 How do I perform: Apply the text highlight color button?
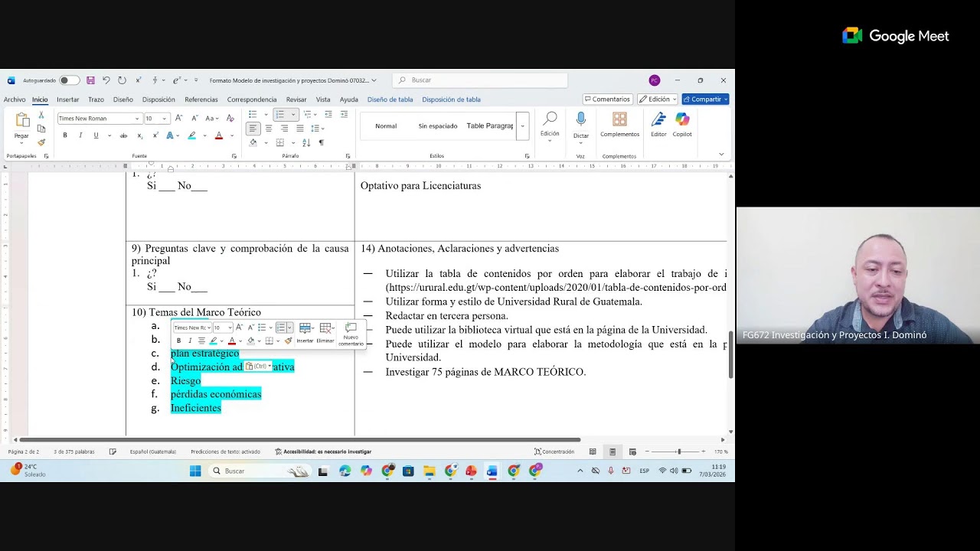191,135
